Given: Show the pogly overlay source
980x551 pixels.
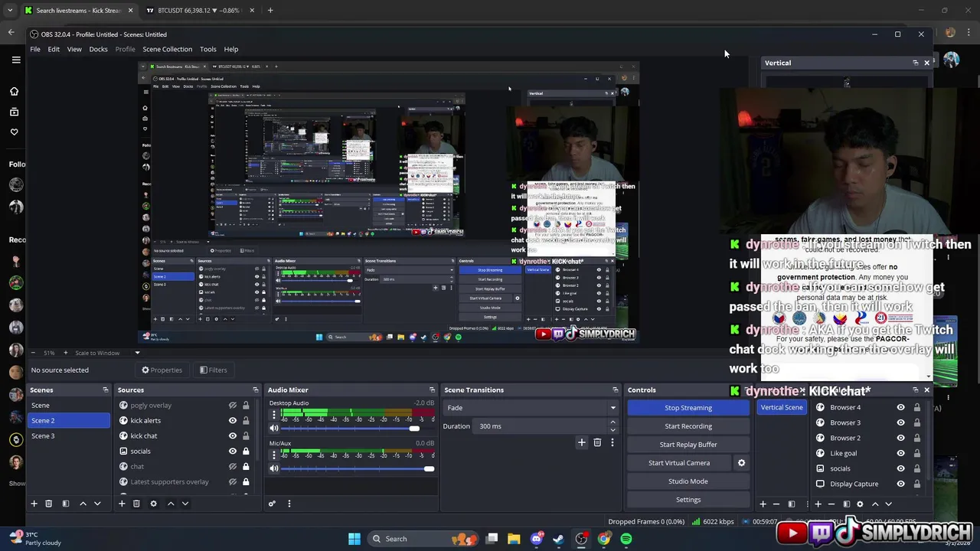Looking at the screenshot, I should (233, 406).
